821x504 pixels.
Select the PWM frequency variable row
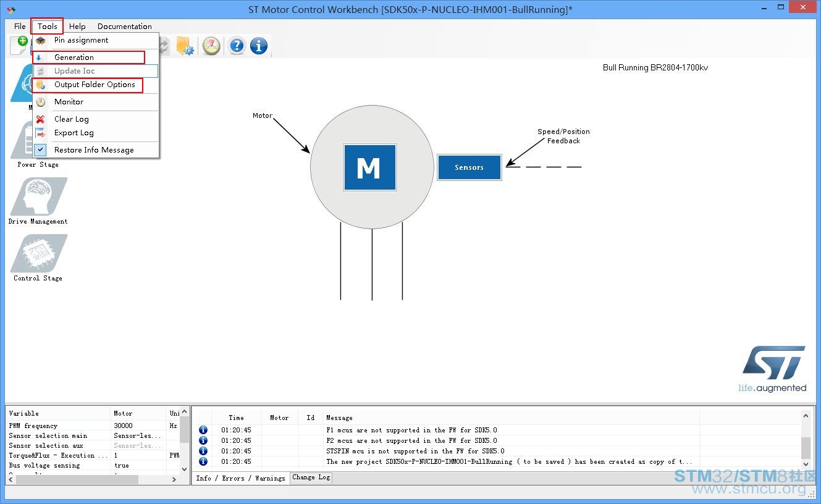(93, 426)
